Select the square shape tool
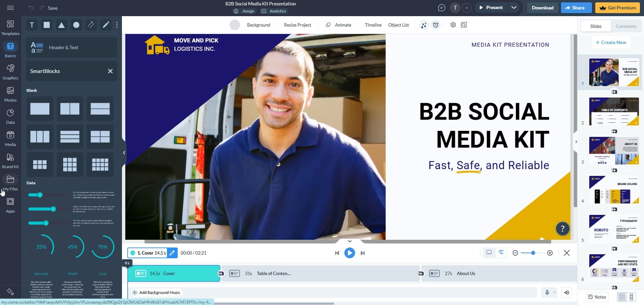The width and height of the screenshot is (644, 305). tap(47, 25)
